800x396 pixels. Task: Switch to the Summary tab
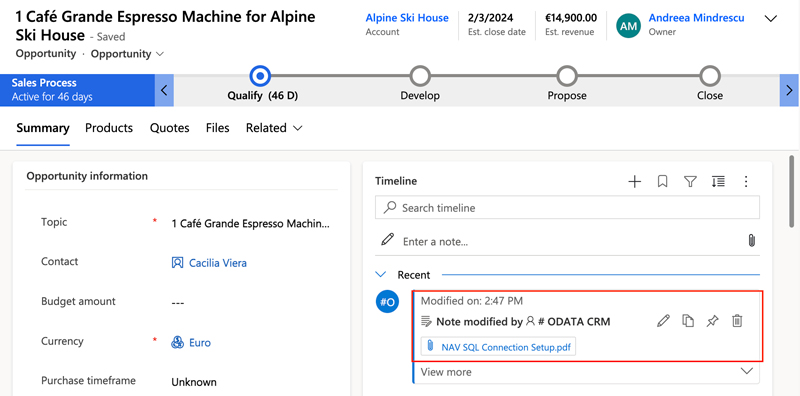point(43,128)
